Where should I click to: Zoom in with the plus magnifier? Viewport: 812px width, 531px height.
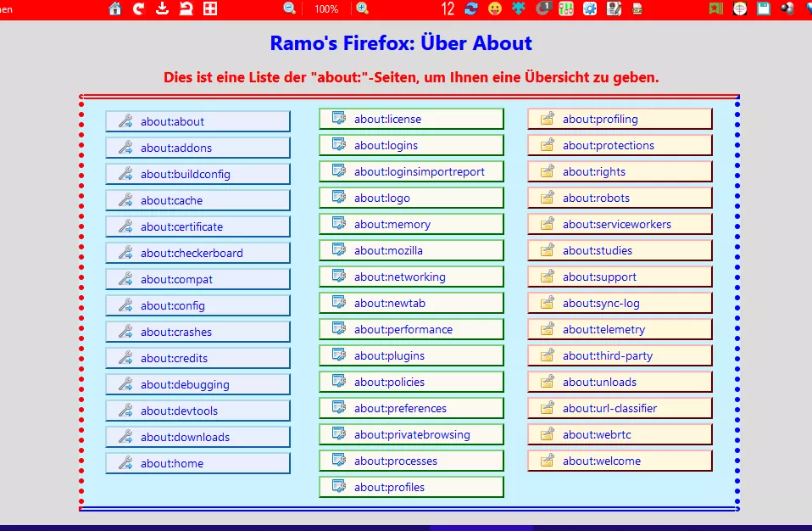tap(363, 8)
